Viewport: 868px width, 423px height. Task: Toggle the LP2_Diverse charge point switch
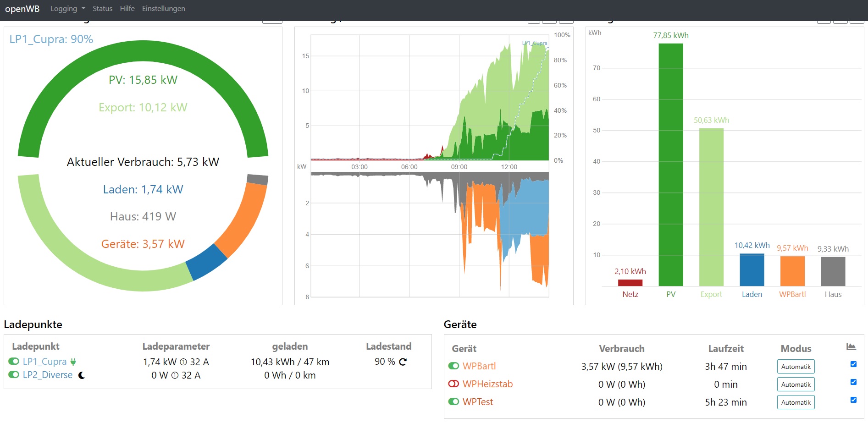click(14, 375)
